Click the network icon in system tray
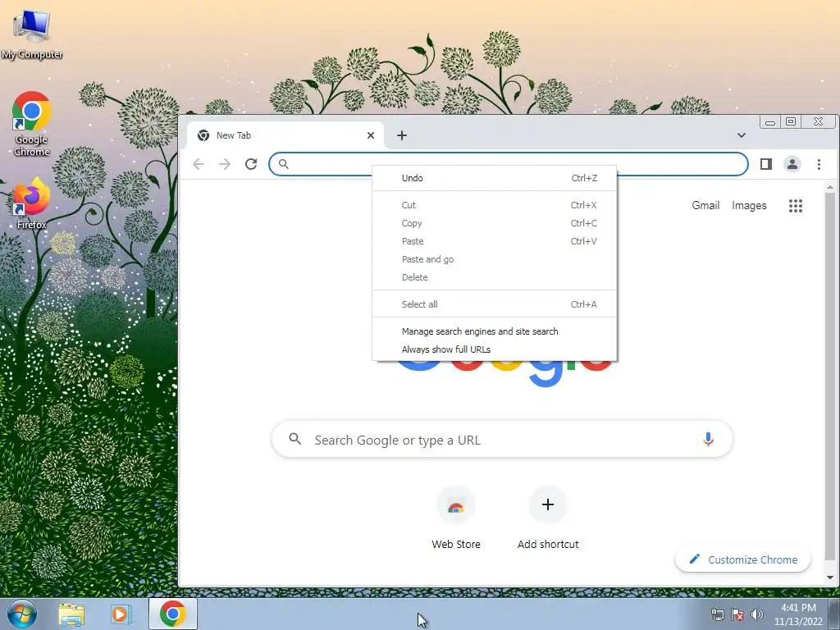 click(717, 615)
